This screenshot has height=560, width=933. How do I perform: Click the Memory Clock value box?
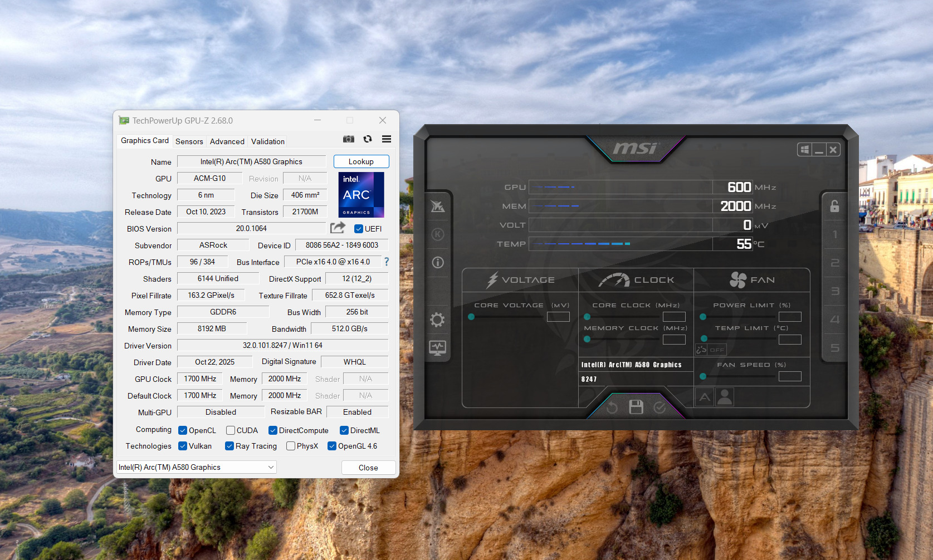click(674, 340)
